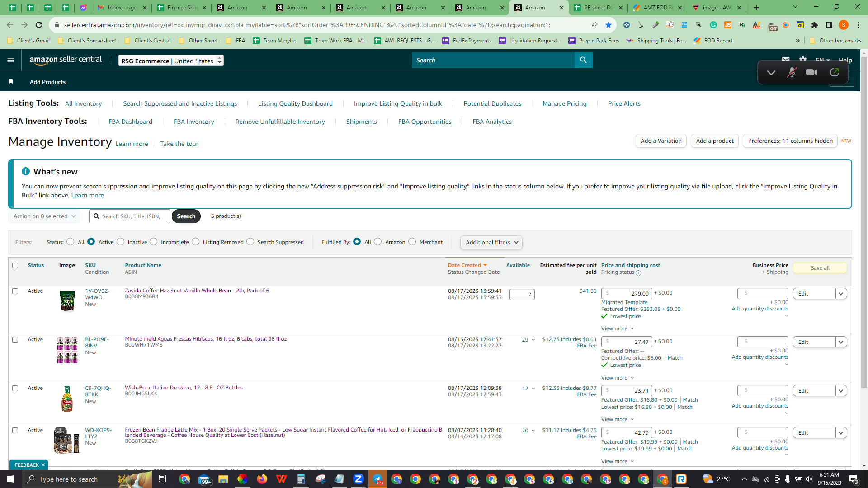Click the magnifier search button in header
The image size is (868, 488).
click(x=583, y=60)
